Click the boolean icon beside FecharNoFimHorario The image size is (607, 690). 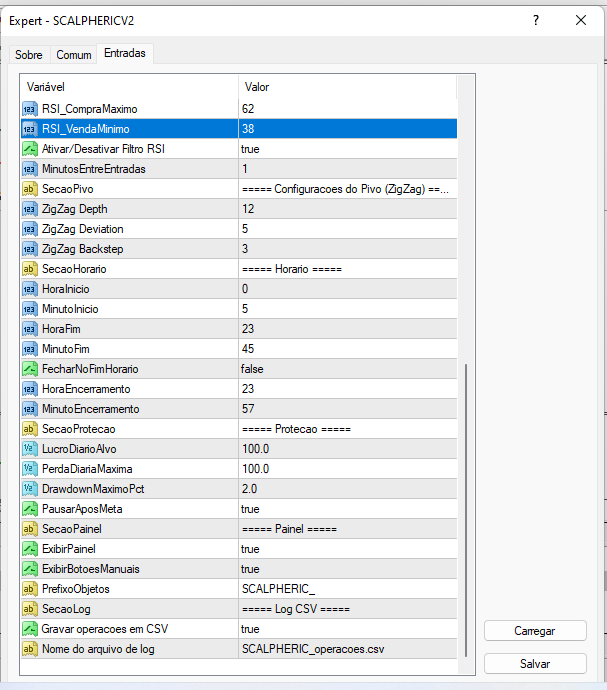coord(29,369)
